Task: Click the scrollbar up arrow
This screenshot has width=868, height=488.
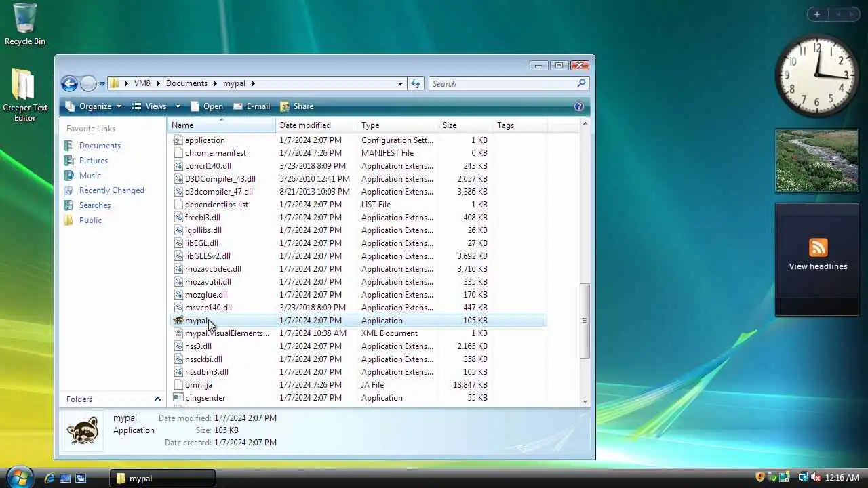Action: (x=585, y=125)
